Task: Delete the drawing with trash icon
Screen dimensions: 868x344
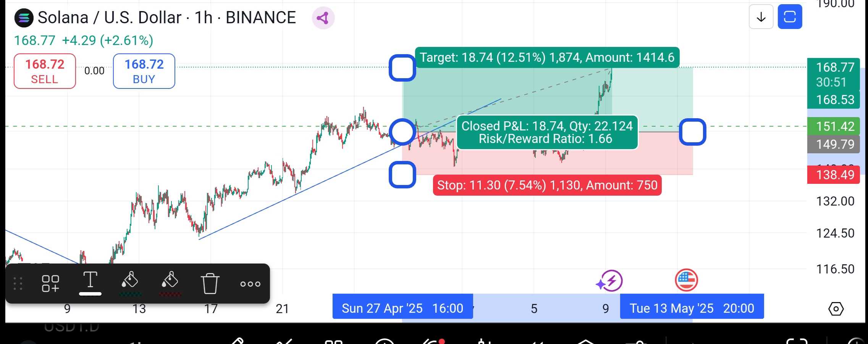Action: click(210, 283)
